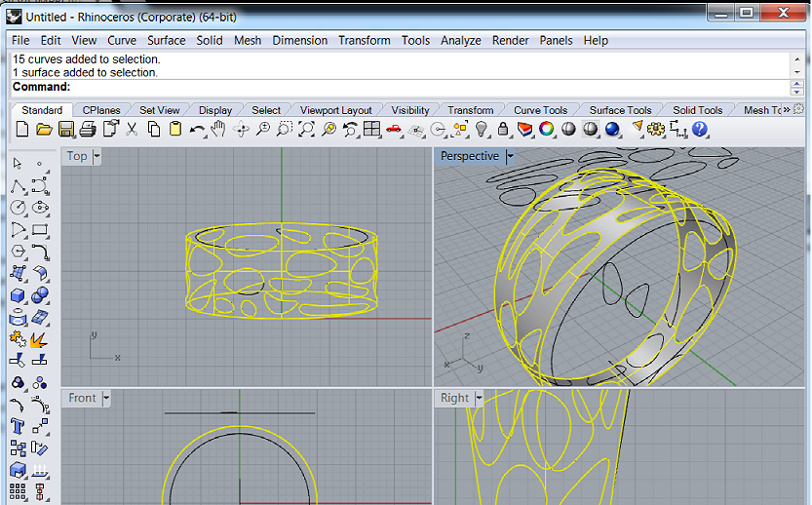The width and height of the screenshot is (812, 505).
Task: Click the Explode icon in the sidebar
Action: tap(39, 339)
